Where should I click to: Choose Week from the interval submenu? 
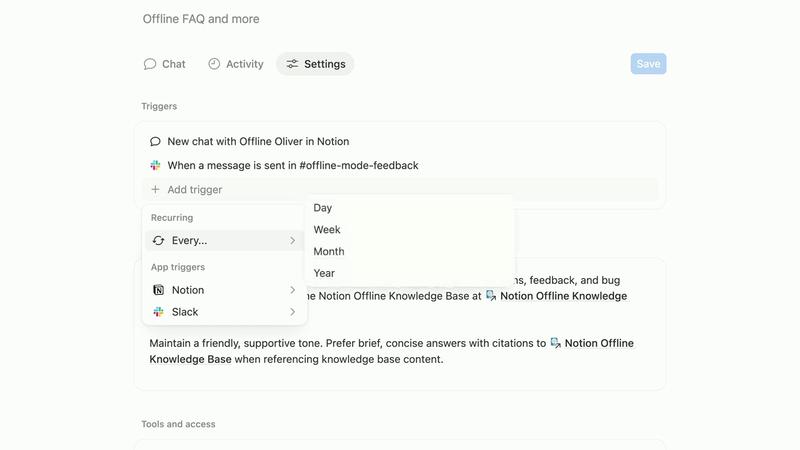[x=327, y=230]
